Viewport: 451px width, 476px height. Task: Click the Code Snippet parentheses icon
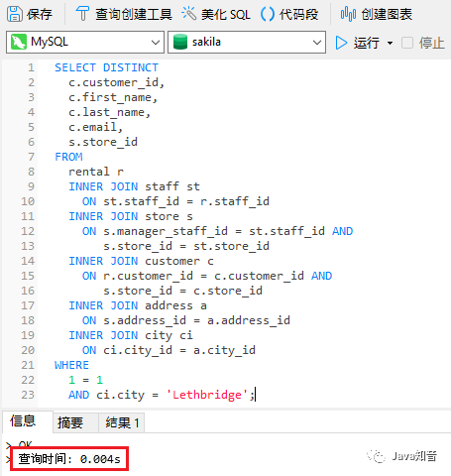pyautogui.click(x=268, y=14)
